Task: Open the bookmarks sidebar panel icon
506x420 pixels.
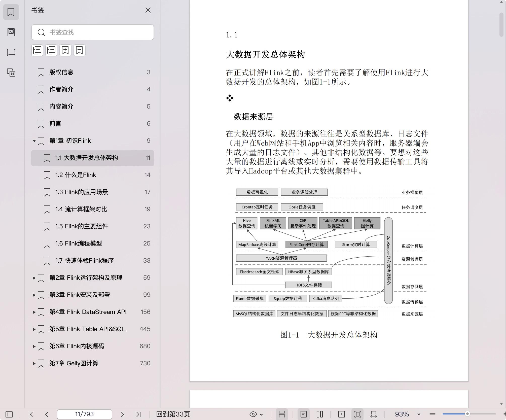Action: (x=11, y=12)
